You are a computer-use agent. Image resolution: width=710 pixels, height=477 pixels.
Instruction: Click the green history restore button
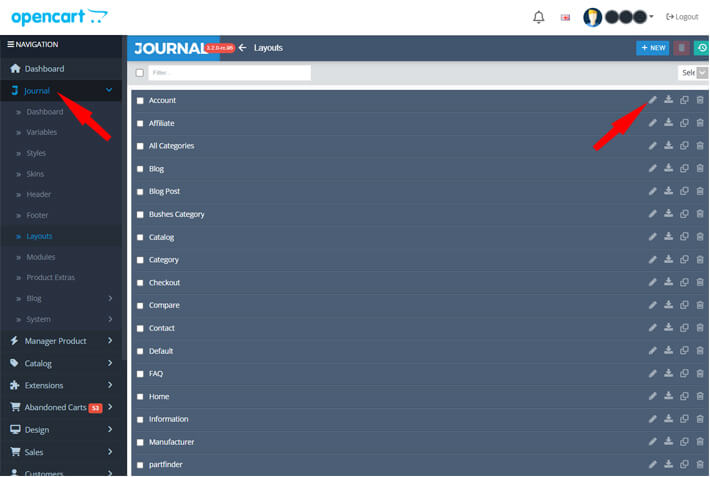702,48
